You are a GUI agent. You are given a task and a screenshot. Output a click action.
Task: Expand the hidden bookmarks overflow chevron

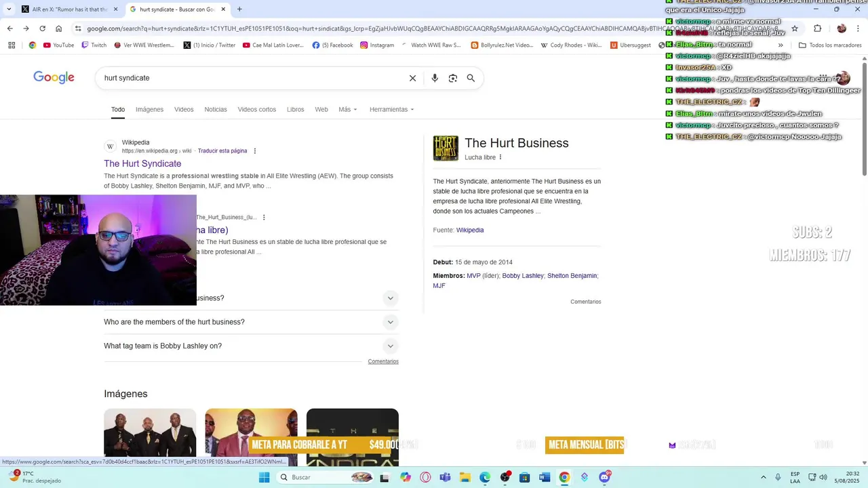[x=781, y=45]
